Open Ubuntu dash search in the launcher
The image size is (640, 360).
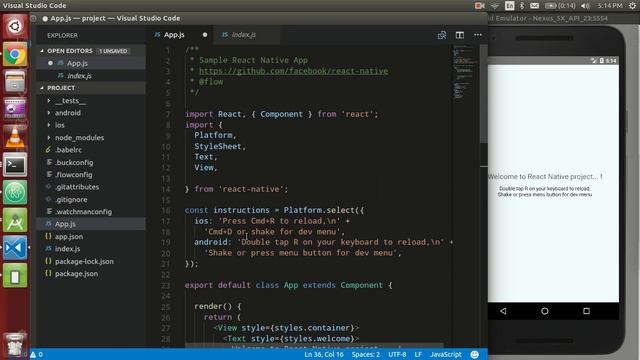(15, 27)
